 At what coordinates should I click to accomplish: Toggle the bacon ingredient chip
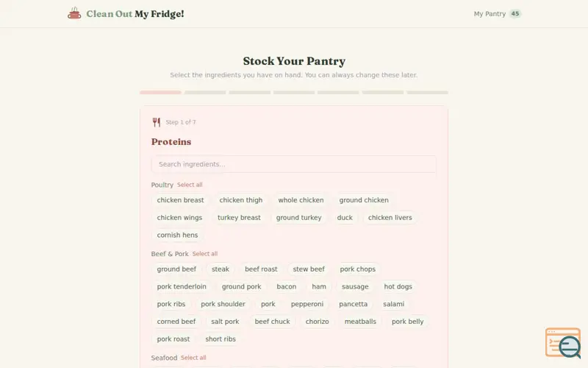pos(287,286)
